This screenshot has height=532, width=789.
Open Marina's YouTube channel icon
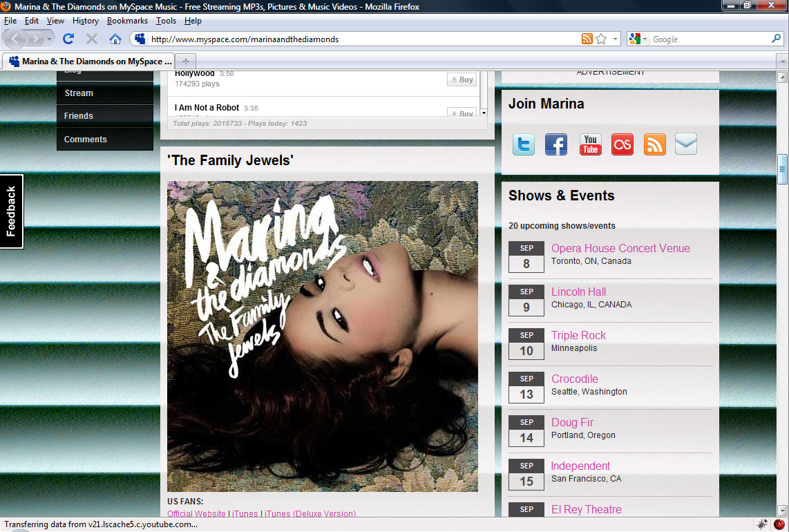[x=590, y=145]
